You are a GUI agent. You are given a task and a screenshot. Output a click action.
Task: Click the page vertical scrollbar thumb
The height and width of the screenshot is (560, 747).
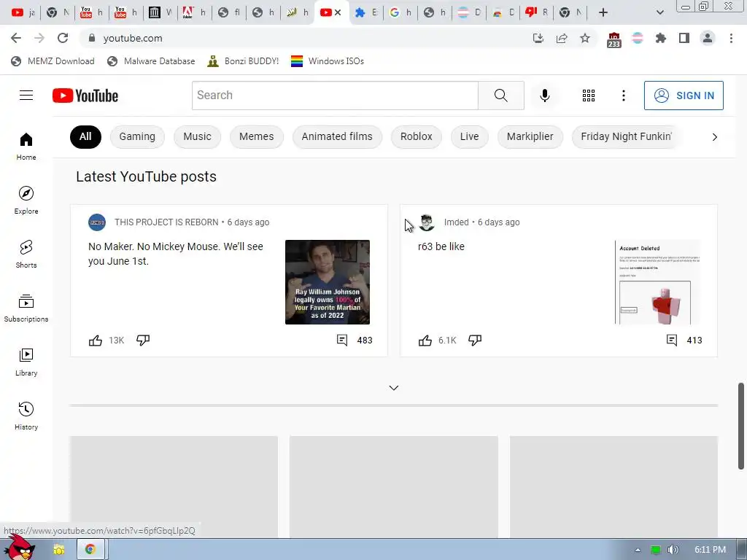pos(741,425)
